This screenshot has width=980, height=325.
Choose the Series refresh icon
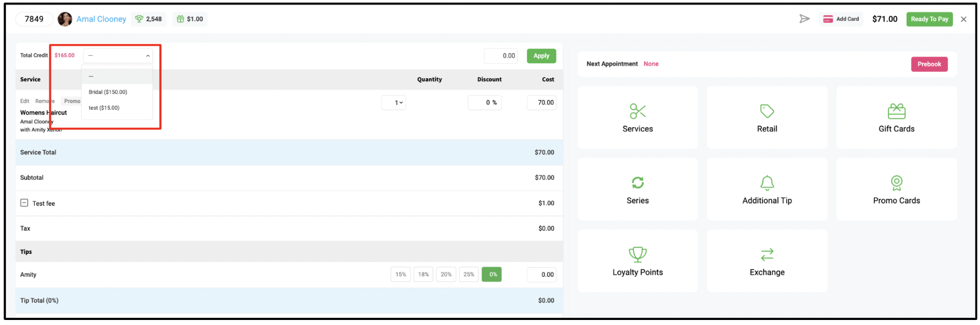click(x=637, y=183)
